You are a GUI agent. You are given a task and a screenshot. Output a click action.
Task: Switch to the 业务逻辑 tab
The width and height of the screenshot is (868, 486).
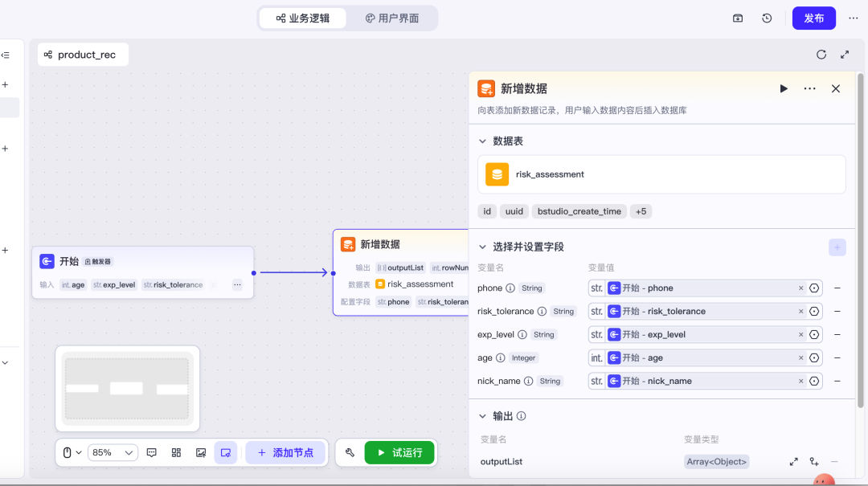coord(303,18)
